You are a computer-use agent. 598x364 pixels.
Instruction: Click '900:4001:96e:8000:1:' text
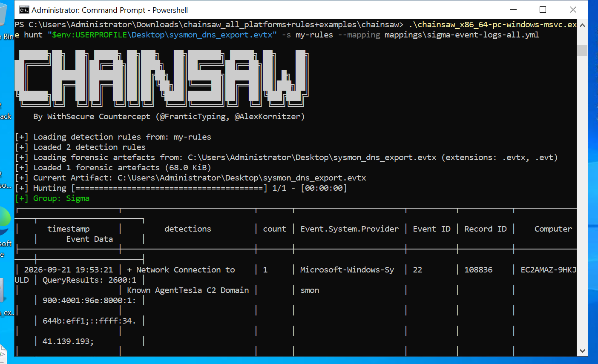[89, 300]
